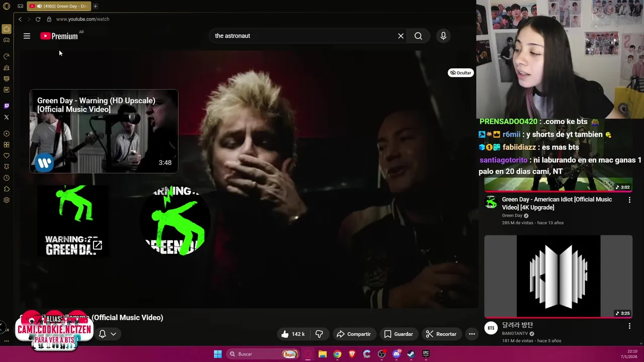Open options menu for the 달려라 방탄 video
Image resolution: width=644 pixels, height=362 pixels.
point(629,326)
